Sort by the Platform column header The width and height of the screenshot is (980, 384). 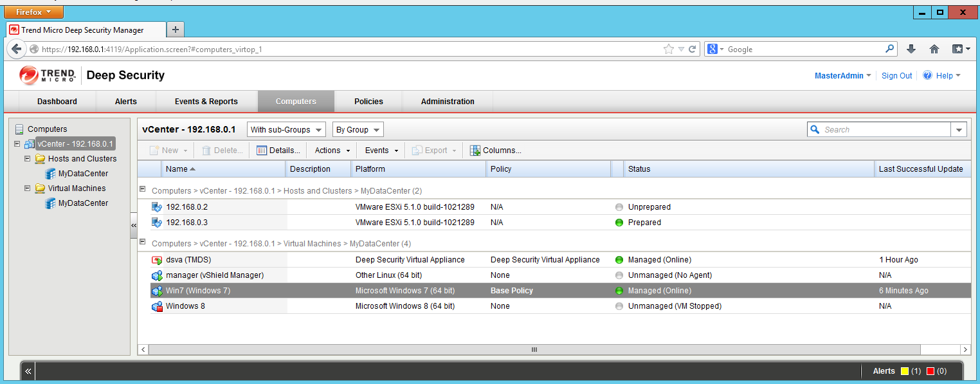419,169
